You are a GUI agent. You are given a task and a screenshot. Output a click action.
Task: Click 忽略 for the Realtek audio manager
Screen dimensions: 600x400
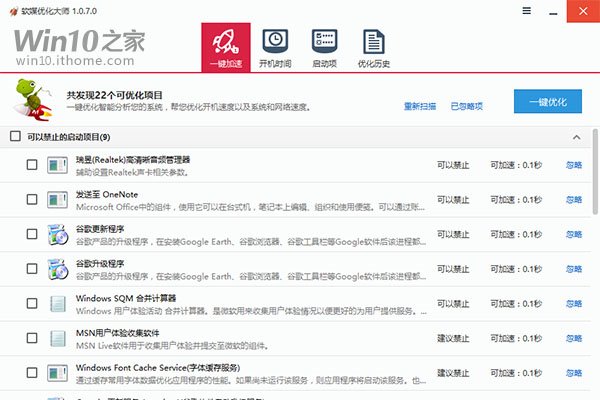pyautogui.click(x=574, y=165)
